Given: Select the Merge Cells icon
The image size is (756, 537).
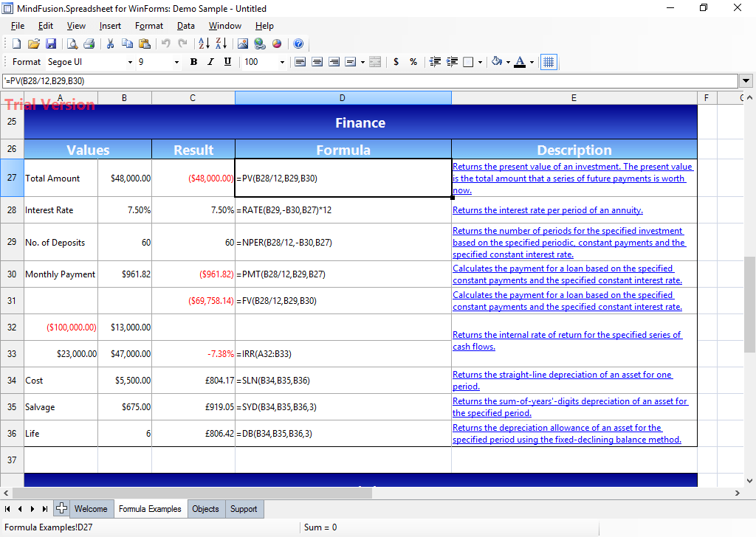Looking at the screenshot, I should tap(375, 62).
